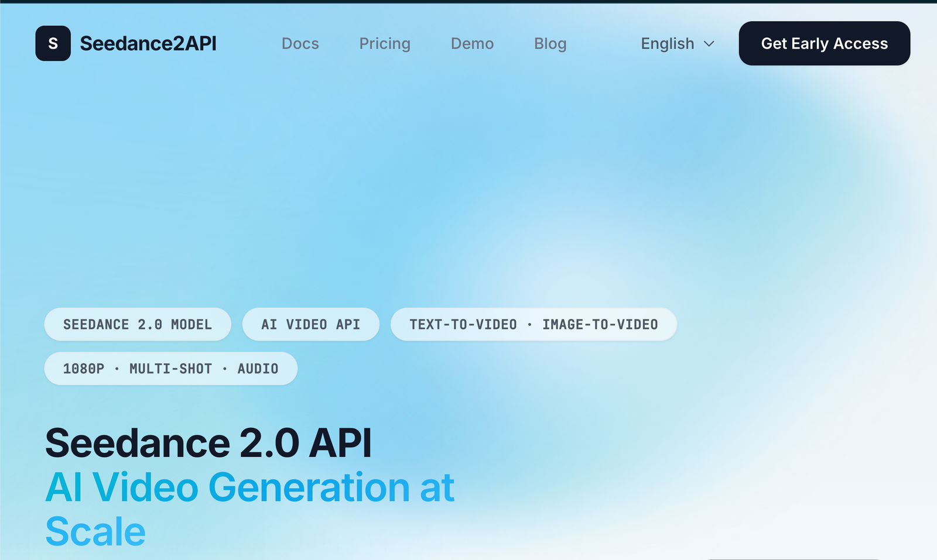Click the navigation bar area
Viewport: 937px width, 560px height.
(468, 43)
